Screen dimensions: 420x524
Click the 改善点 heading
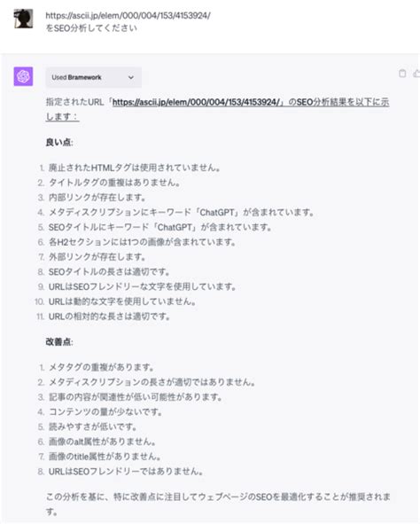pos(59,341)
